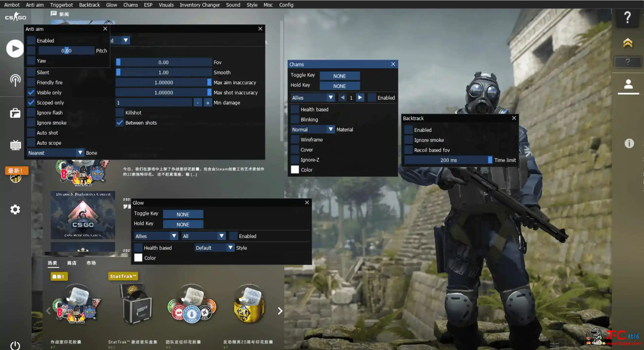Click the Glow panel Hold Key NONE button
Viewport: 644px width, 350px height.
click(183, 224)
